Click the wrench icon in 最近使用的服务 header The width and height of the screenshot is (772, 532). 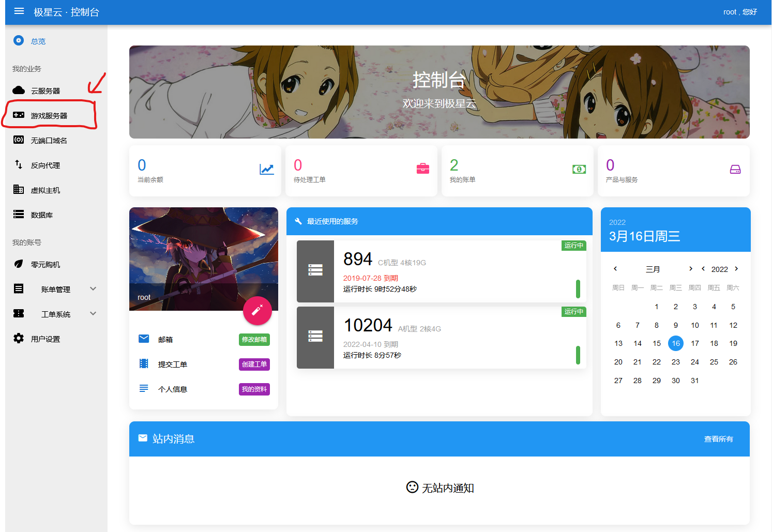pyautogui.click(x=298, y=221)
